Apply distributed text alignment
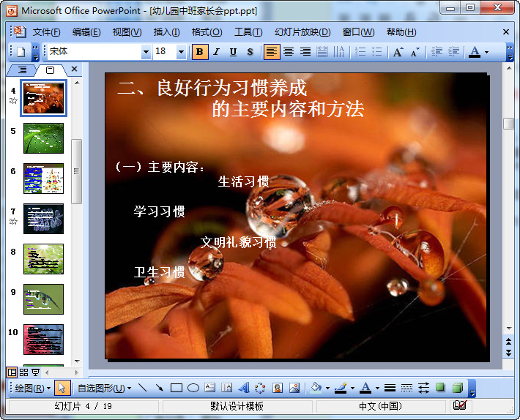 click(x=322, y=52)
